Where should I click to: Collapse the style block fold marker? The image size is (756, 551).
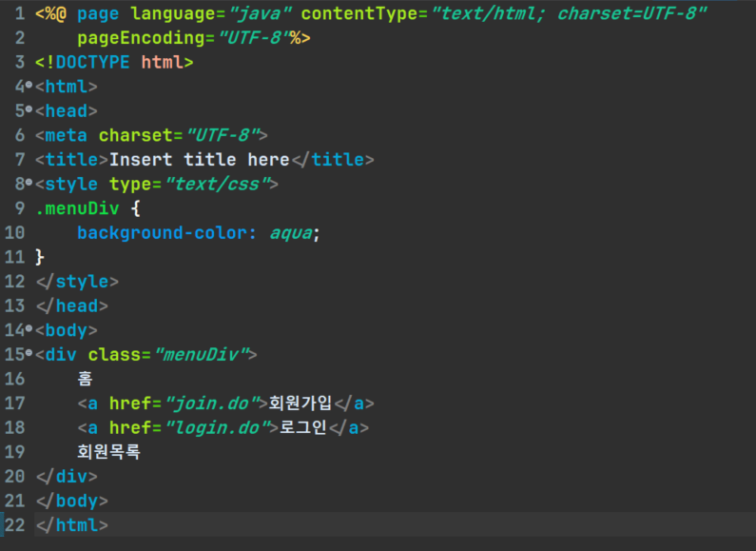click(29, 183)
